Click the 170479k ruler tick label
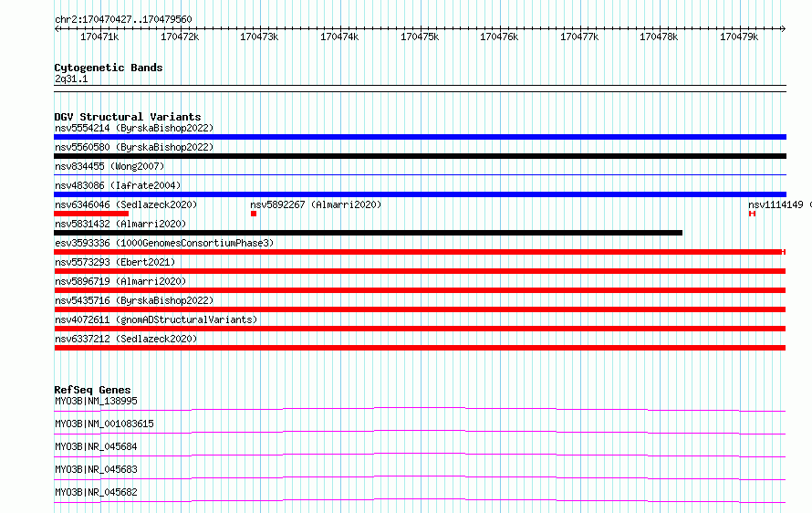This screenshot has width=812, height=513. [x=739, y=37]
